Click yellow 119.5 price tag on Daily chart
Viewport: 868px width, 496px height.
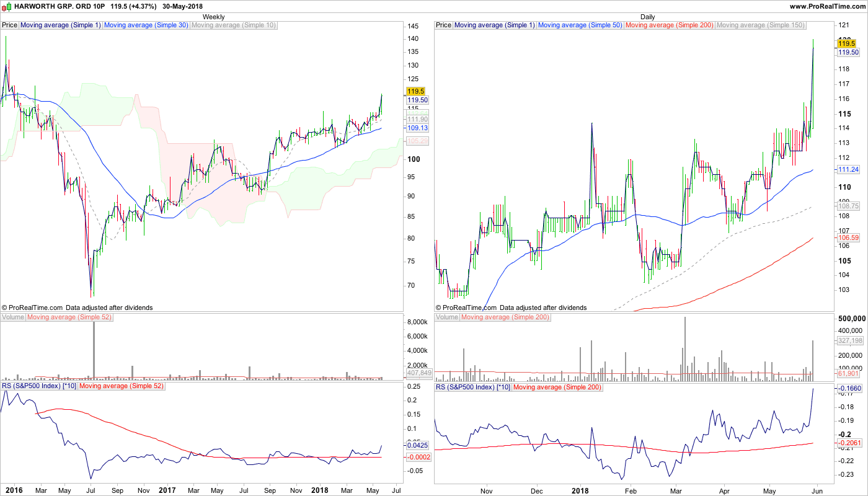point(847,43)
